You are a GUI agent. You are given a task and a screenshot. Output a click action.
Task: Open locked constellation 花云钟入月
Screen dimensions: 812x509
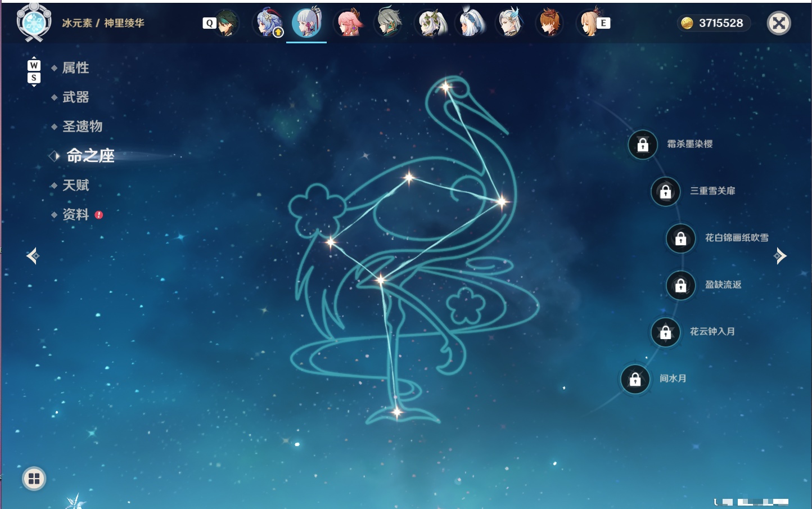665,332
